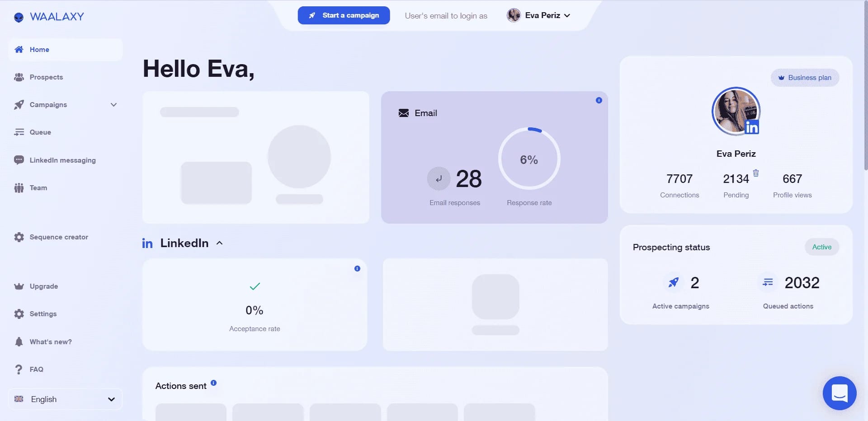Click the Prospects people icon
The image size is (868, 421).
point(19,77)
